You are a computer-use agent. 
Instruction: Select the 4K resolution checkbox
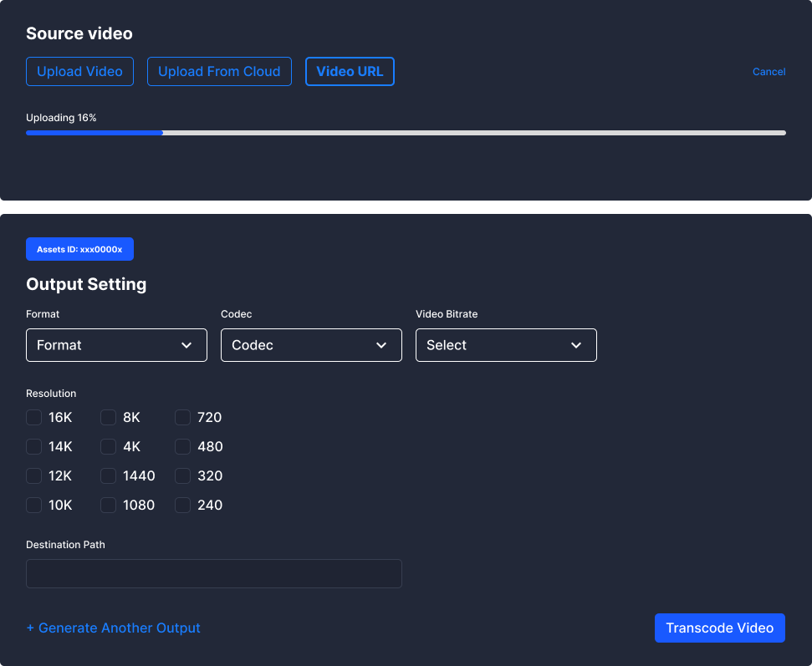(x=109, y=447)
